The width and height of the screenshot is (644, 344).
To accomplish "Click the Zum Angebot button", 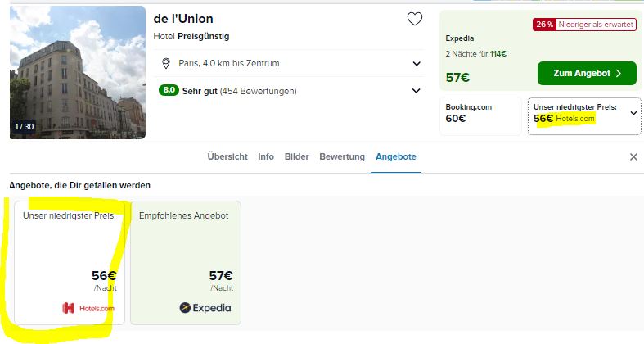I will (x=587, y=73).
